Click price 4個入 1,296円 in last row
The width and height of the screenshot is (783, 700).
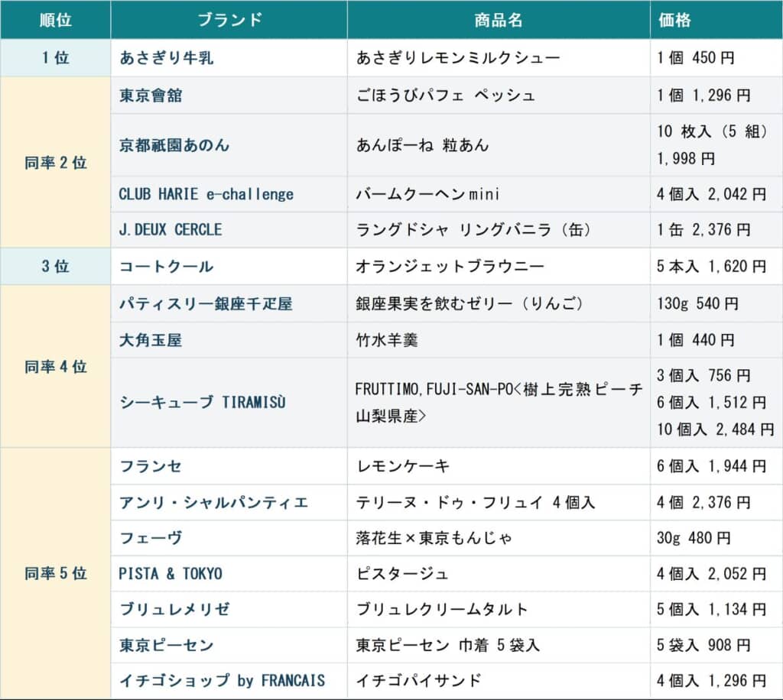[712, 681]
